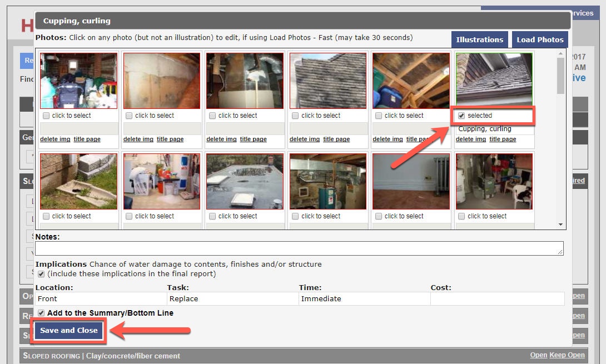Open the attic with blue bins photo

[411, 81]
